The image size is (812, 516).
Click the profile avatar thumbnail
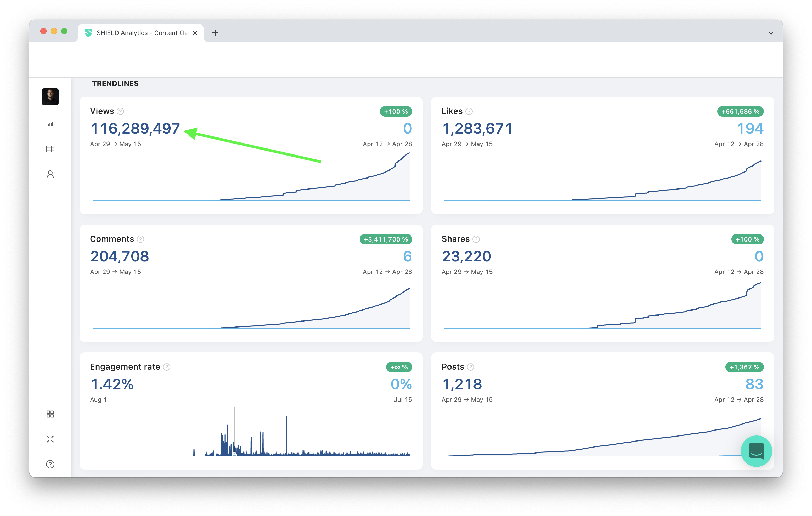[50, 97]
